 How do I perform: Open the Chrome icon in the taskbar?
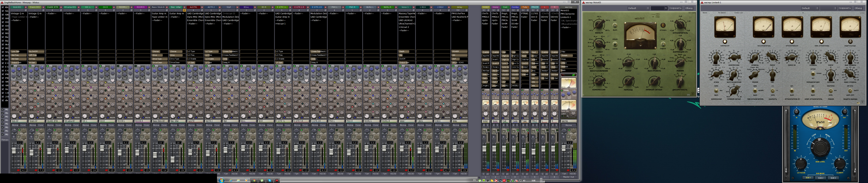coord(254,180)
